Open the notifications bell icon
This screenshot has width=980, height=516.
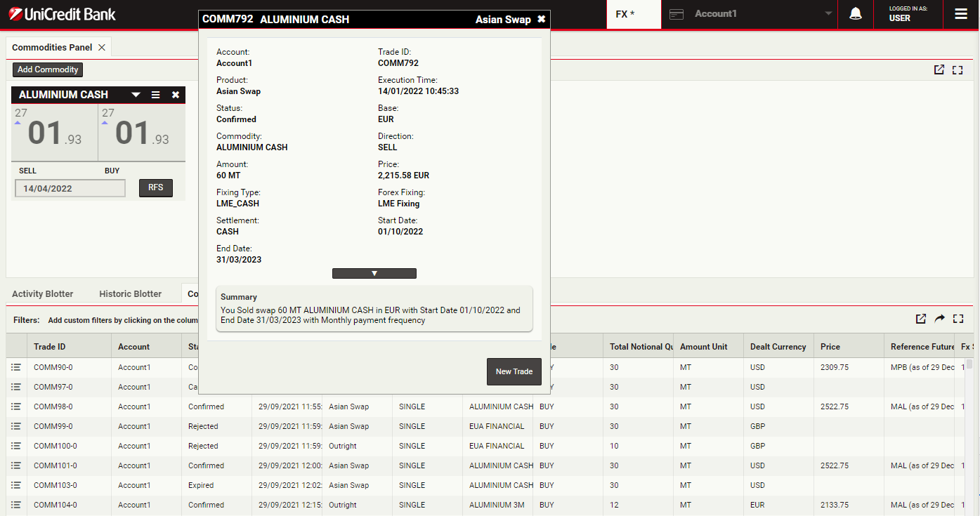pos(855,14)
